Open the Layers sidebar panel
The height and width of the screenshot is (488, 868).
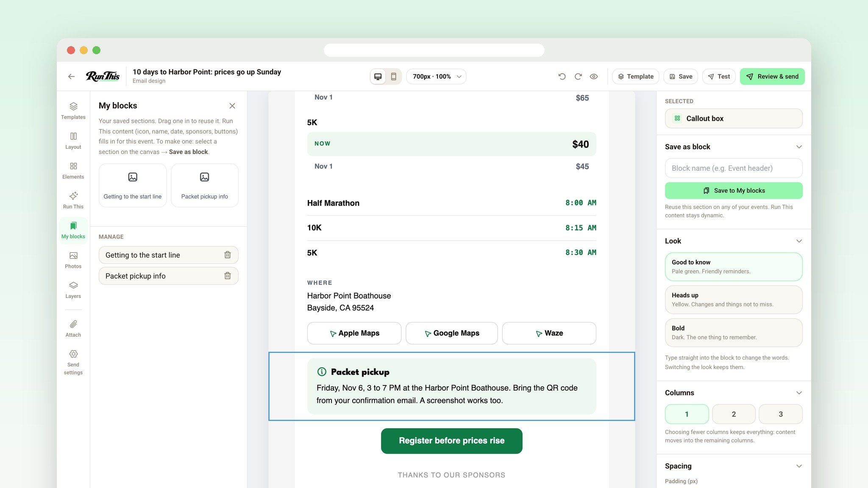tap(73, 289)
